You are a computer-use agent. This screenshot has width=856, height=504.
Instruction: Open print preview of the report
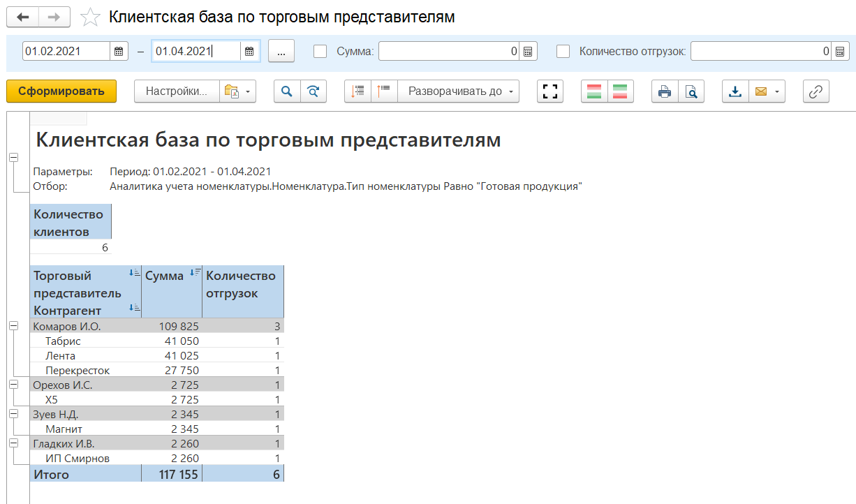coord(691,91)
